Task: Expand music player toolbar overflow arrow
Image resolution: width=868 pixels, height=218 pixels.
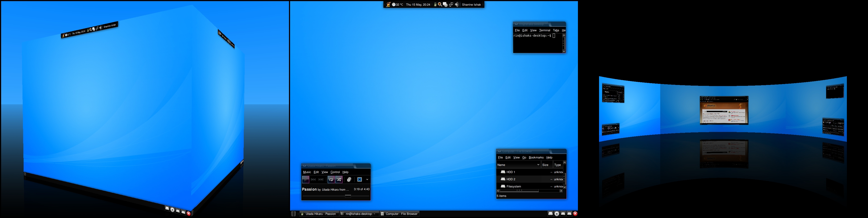Action: pyautogui.click(x=367, y=180)
